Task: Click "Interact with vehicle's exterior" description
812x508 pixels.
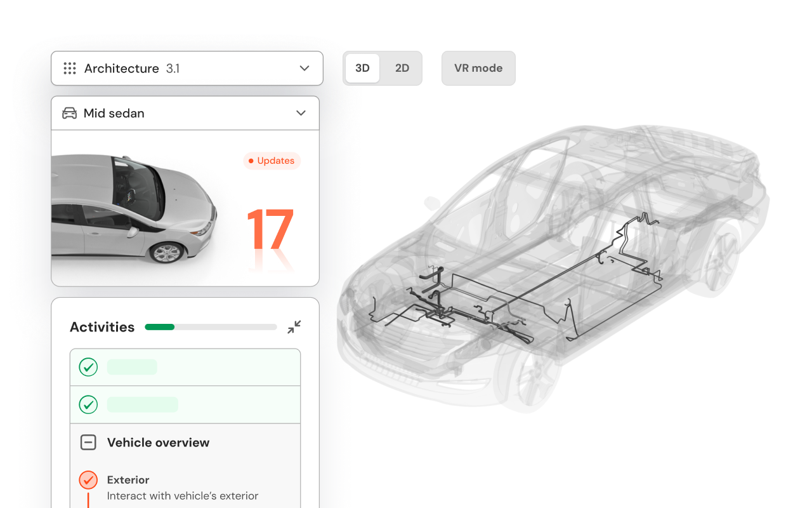Action: click(x=183, y=496)
